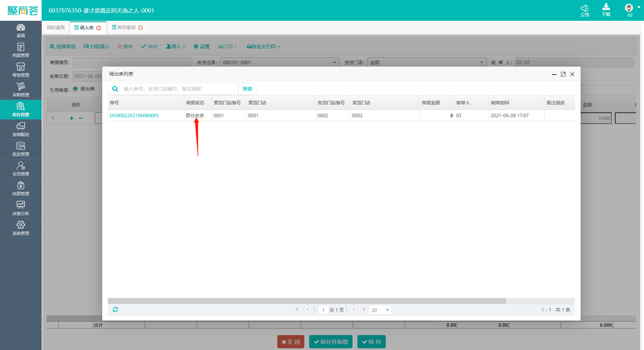Click 扫码录入 toolbar button
Image resolution: width=644 pixels, height=350 pixels.
click(96, 46)
